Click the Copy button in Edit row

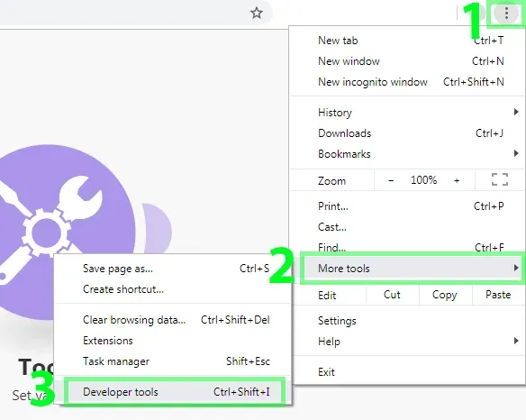445,295
